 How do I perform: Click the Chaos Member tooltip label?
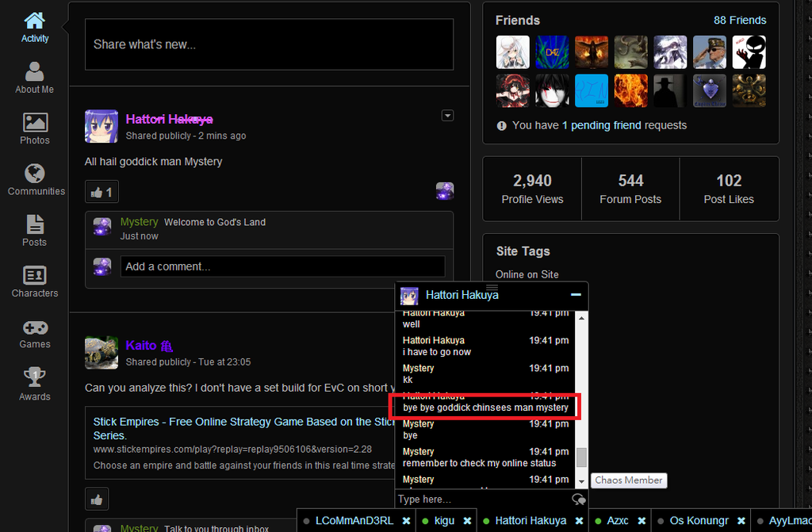pos(629,480)
